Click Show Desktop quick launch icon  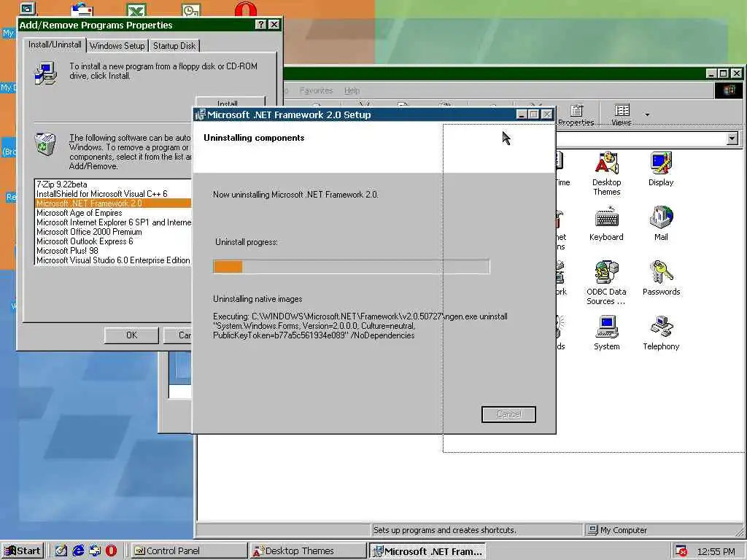click(x=61, y=551)
